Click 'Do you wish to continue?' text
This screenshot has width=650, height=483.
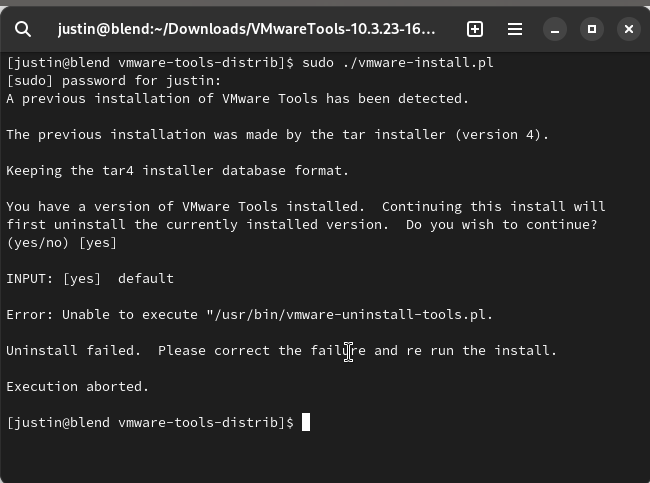coord(502,225)
